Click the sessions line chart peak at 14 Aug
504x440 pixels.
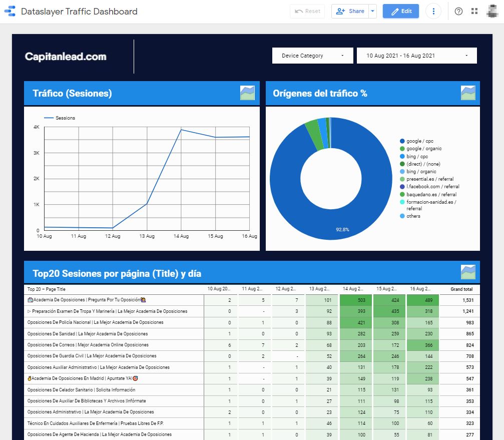coord(181,130)
